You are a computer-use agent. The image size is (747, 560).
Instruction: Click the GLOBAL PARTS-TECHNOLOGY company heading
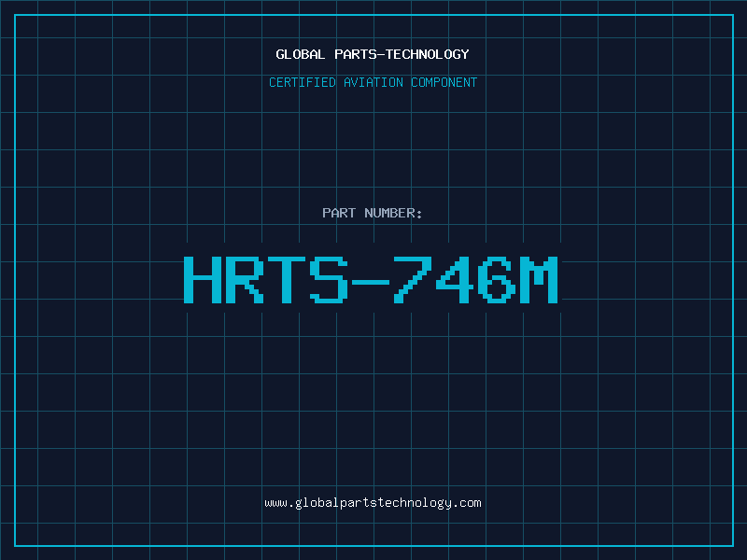tap(373, 54)
